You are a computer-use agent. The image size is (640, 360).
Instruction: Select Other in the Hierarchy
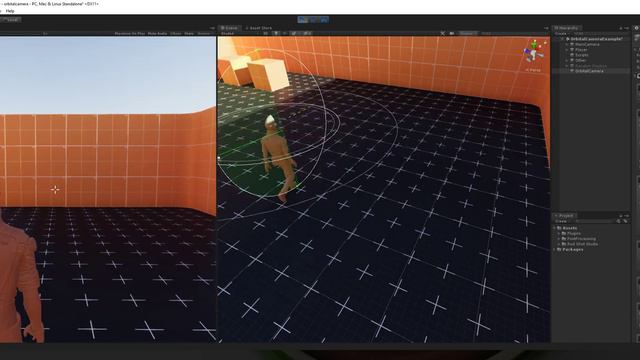pyautogui.click(x=580, y=60)
